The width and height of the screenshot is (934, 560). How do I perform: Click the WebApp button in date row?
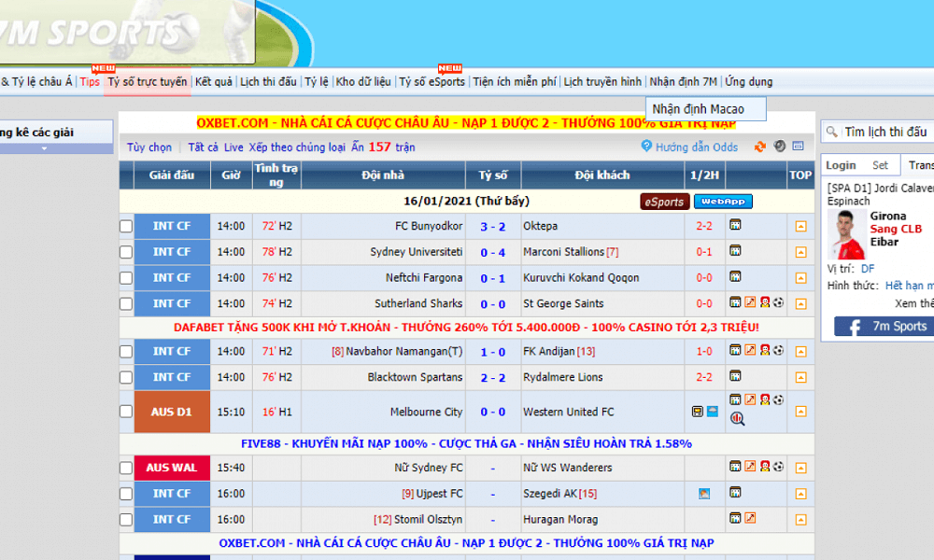coord(723,202)
